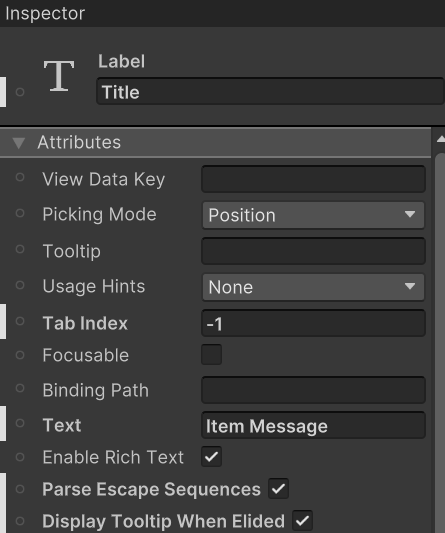Click the binding circle beside Tab Index
The height and width of the screenshot is (533, 445).
(20, 321)
